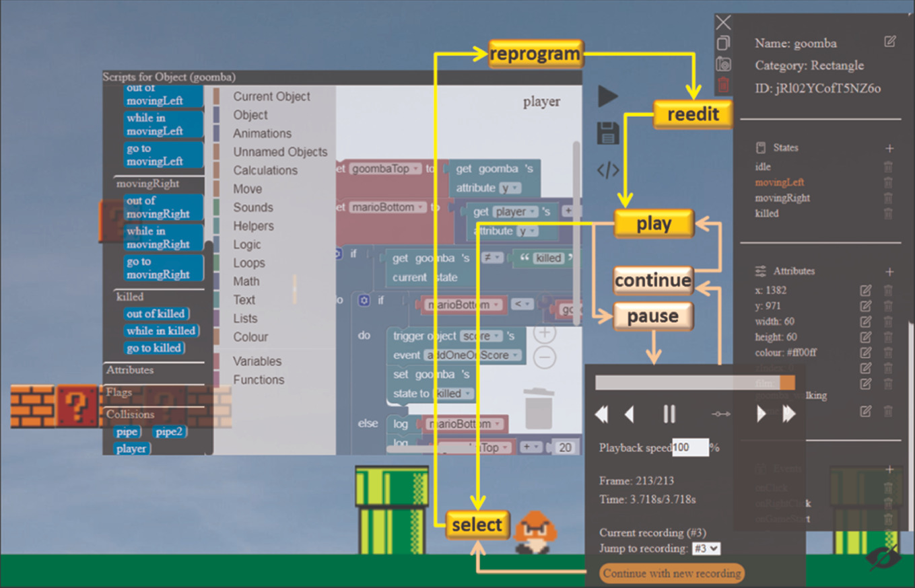Zoom out the Blockly workspace
The image size is (915, 588).
click(x=545, y=357)
